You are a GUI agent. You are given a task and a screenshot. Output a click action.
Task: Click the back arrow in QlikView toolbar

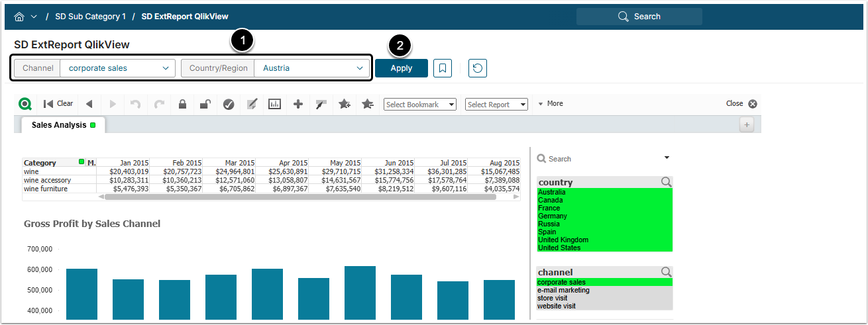pyautogui.click(x=89, y=104)
